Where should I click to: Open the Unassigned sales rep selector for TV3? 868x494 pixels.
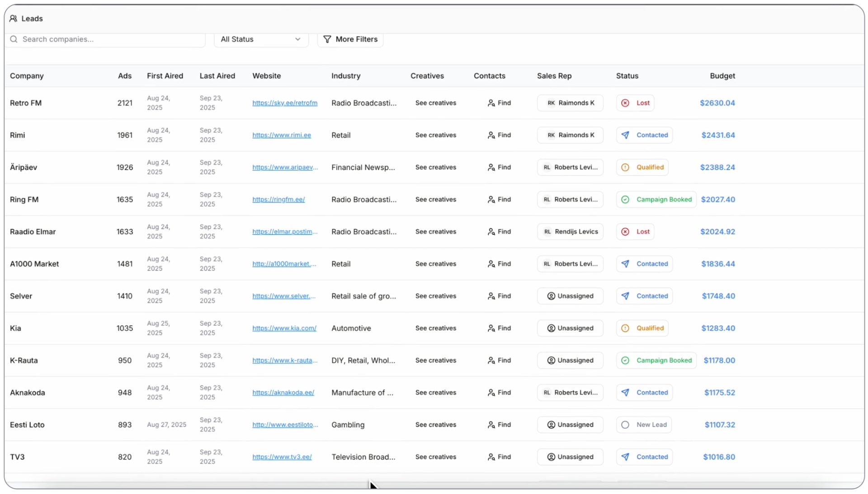point(570,457)
